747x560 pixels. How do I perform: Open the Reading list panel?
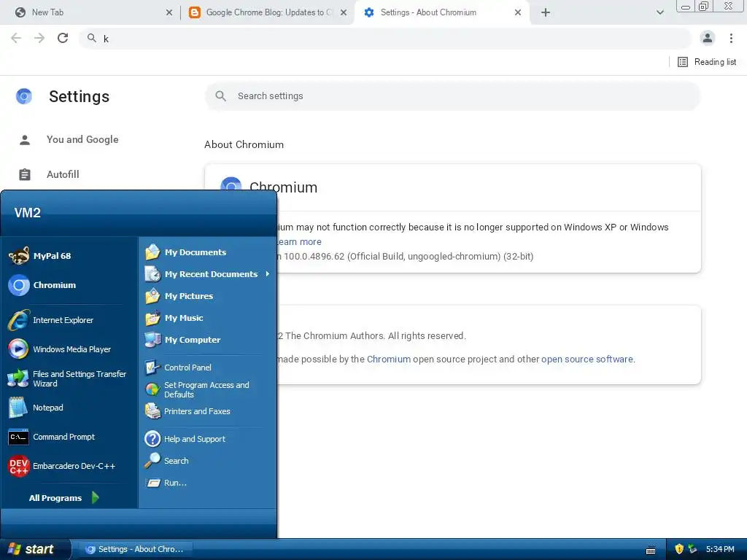tap(707, 62)
